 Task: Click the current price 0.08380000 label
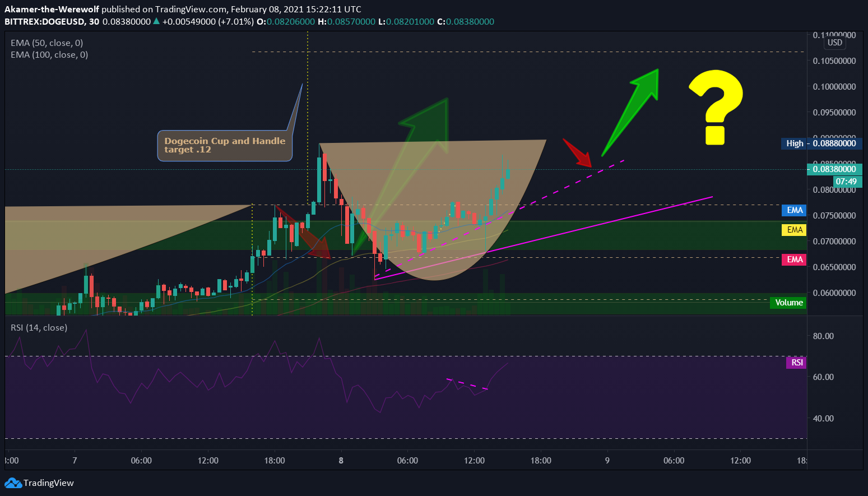(x=834, y=169)
